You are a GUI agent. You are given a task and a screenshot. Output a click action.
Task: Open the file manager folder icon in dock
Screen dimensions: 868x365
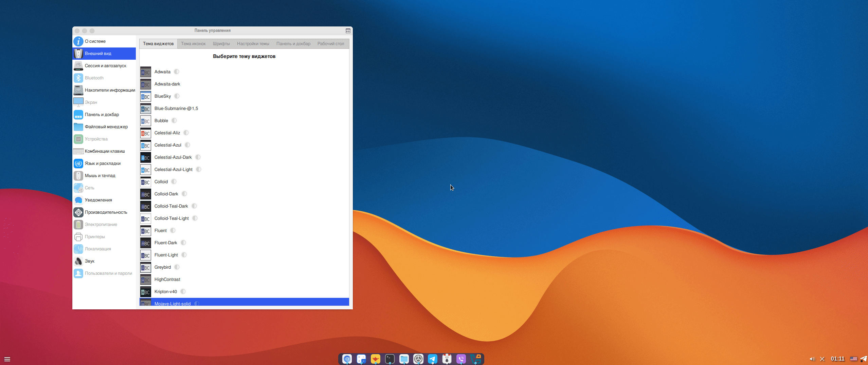(404, 359)
